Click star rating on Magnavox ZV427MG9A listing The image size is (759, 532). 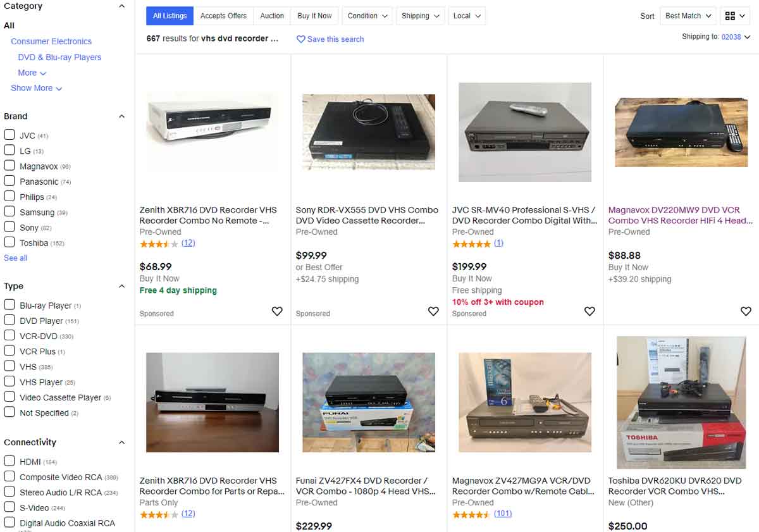click(x=471, y=514)
